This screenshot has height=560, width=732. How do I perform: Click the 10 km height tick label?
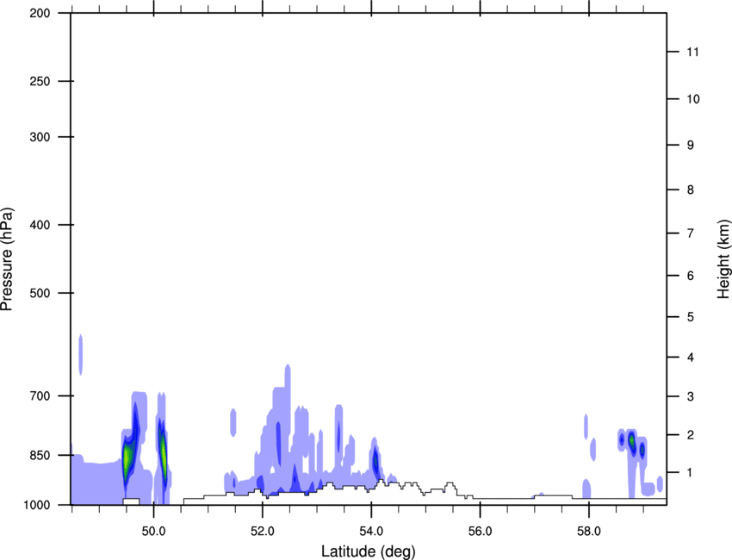[x=692, y=99]
